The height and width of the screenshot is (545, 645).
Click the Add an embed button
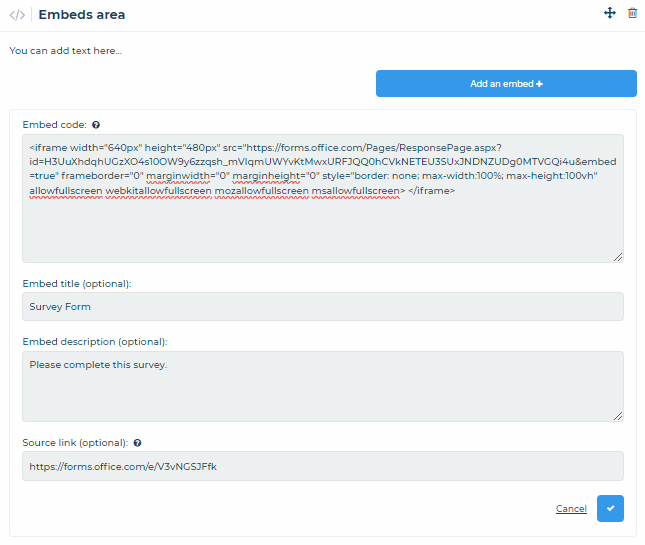click(x=506, y=83)
